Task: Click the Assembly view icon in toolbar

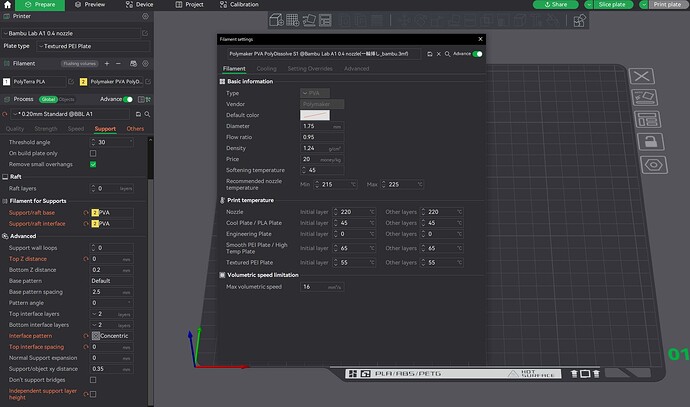Action: pyautogui.click(x=580, y=21)
